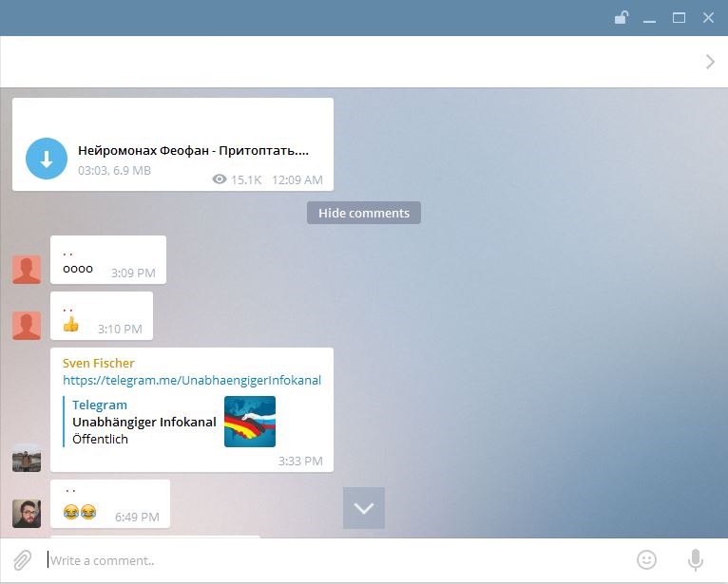728x584 pixels.
Task: Click the Write a comment input field
Action: [335, 560]
